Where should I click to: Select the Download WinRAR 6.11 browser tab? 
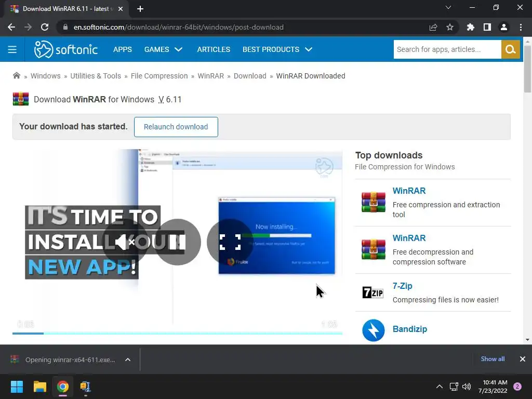(65, 9)
